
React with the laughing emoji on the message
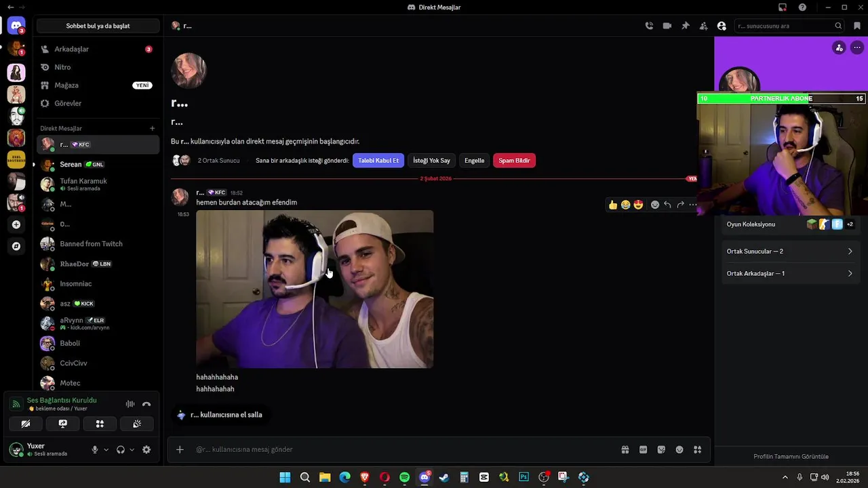(625, 205)
